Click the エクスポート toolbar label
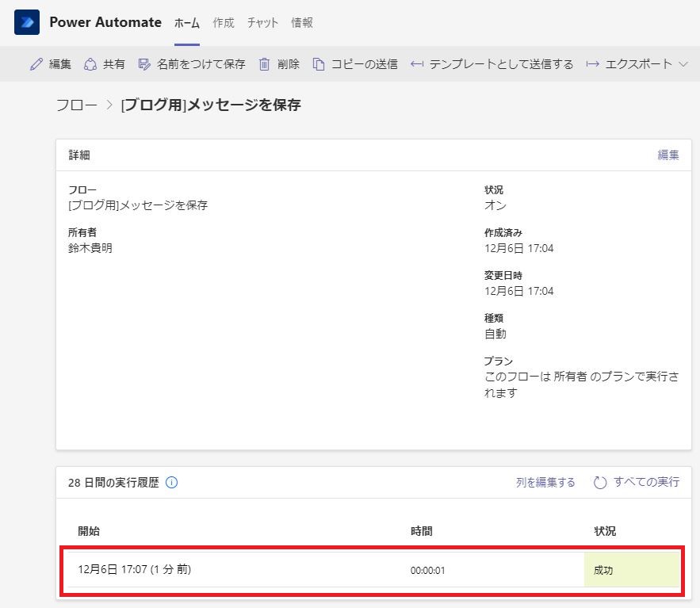The image size is (700, 608). (x=638, y=64)
